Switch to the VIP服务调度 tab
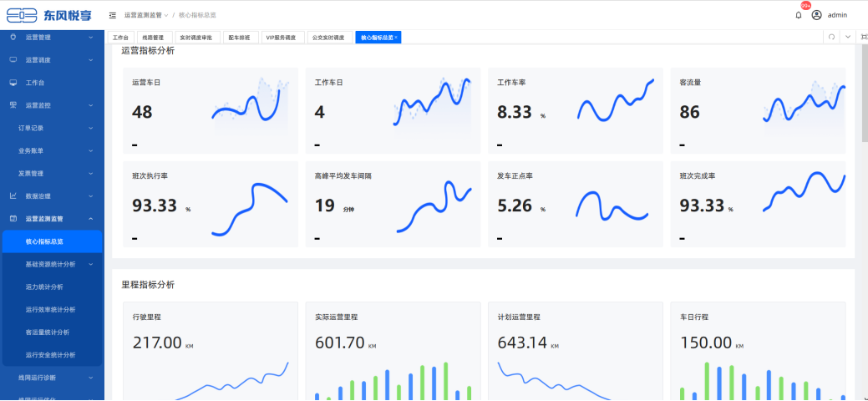The height and width of the screenshot is (401, 868). [x=281, y=38]
